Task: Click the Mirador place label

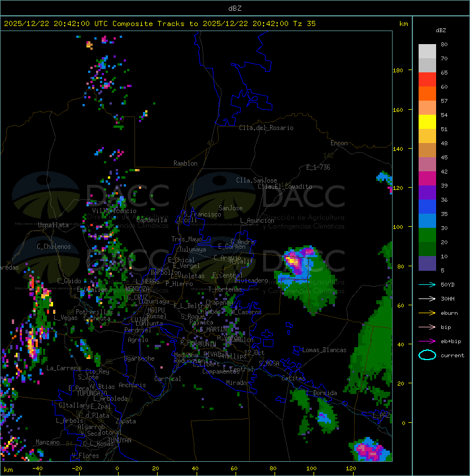Action: pyautogui.click(x=238, y=383)
